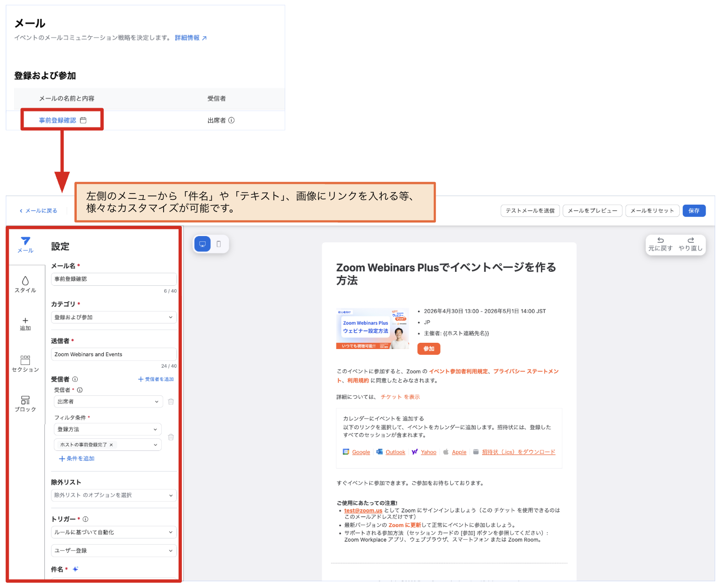This screenshot has width=720, height=588.
Task: Click the Outlook calendar link
Action: 395,452
